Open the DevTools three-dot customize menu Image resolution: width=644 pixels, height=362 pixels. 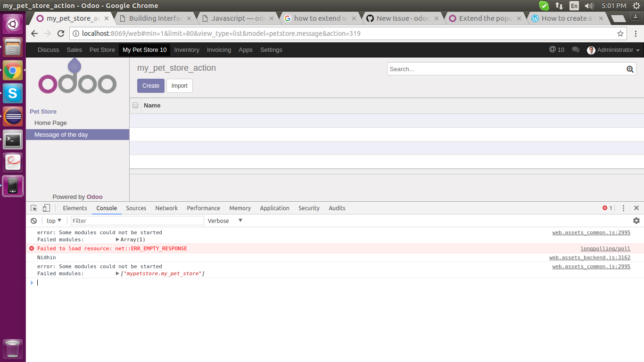coord(623,208)
